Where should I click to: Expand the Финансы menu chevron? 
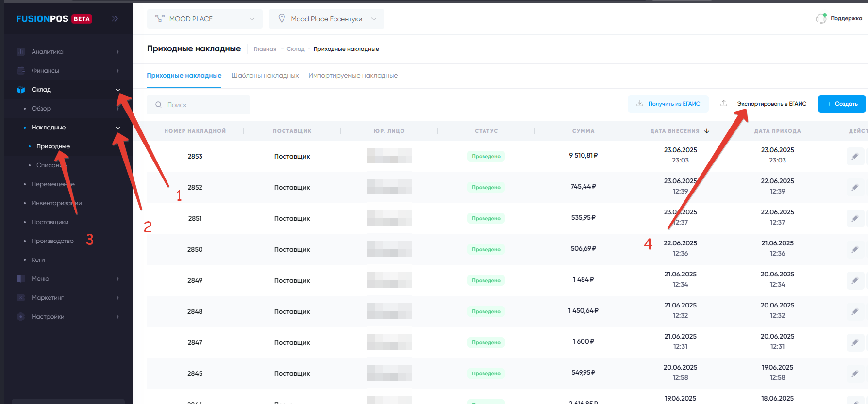tap(117, 71)
